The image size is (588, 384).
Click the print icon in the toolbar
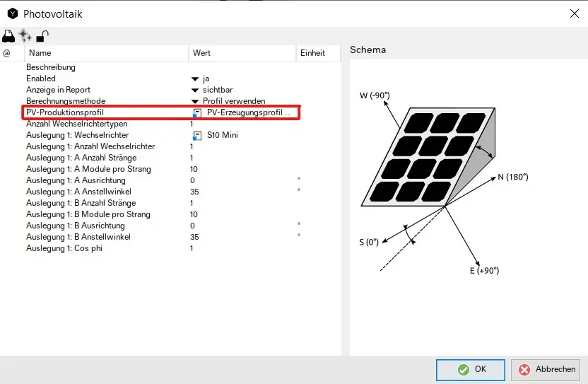[x=8, y=36]
